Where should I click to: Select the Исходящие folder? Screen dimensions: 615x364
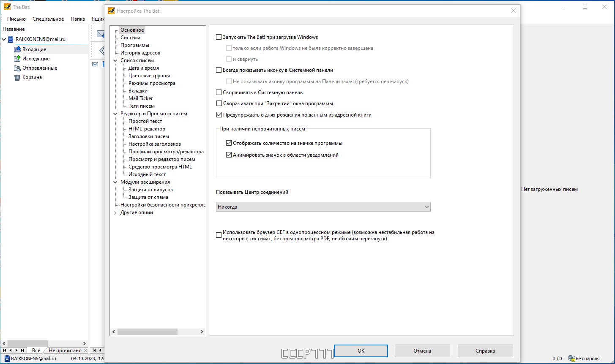point(36,59)
